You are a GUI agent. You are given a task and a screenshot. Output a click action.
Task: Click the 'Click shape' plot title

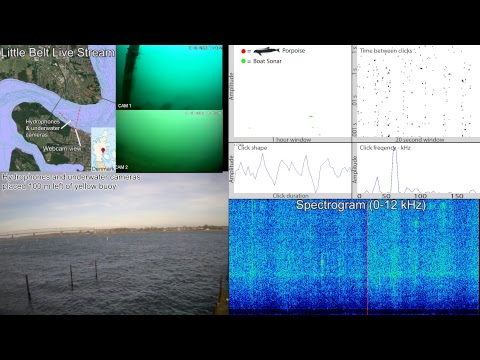(x=252, y=148)
